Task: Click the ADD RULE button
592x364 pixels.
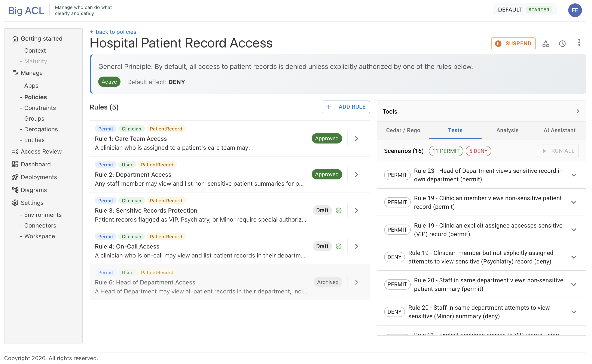Action: 346,107
